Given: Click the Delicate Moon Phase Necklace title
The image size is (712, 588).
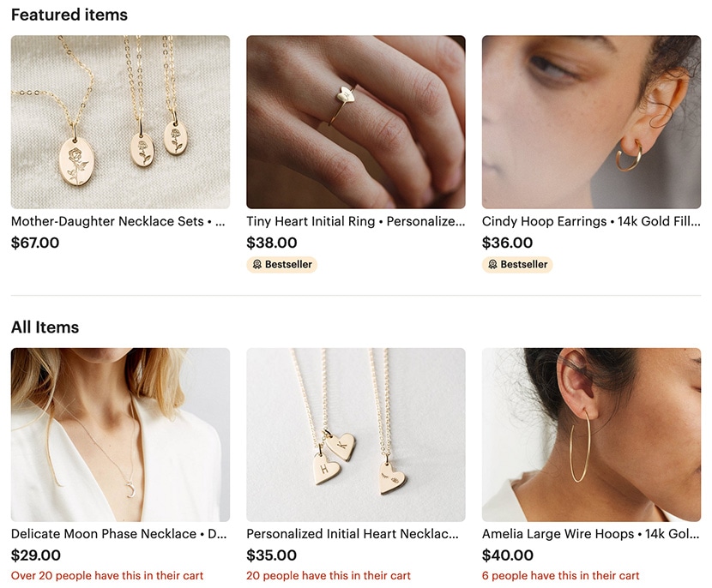Looking at the screenshot, I should point(118,534).
